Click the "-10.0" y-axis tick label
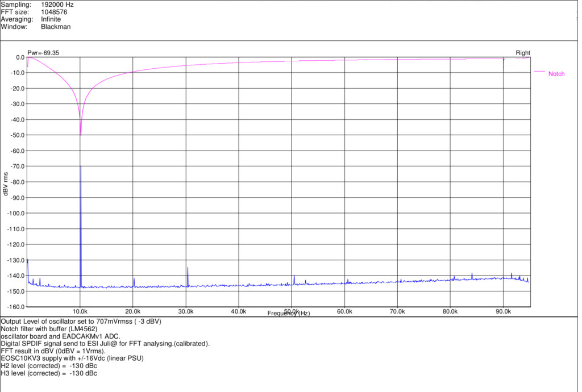This screenshot has height=392, width=582. point(18,73)
